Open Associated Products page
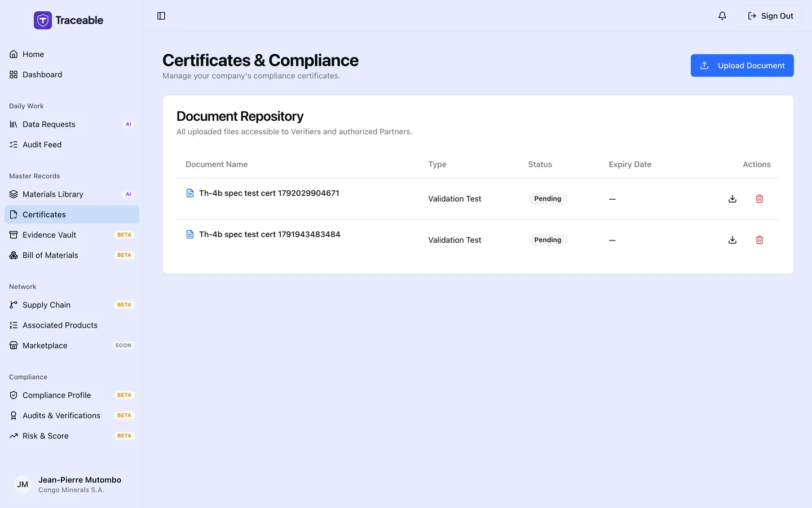 pos(72,325)
